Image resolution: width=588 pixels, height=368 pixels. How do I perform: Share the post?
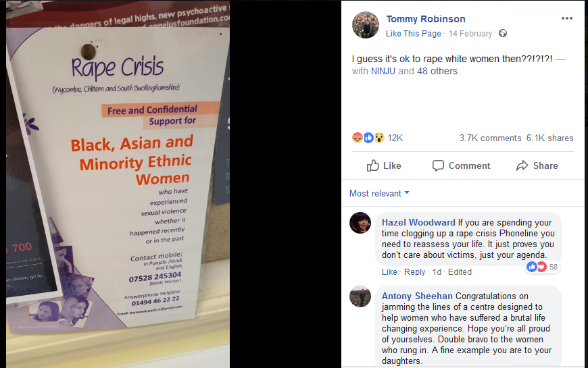point(537,165)
